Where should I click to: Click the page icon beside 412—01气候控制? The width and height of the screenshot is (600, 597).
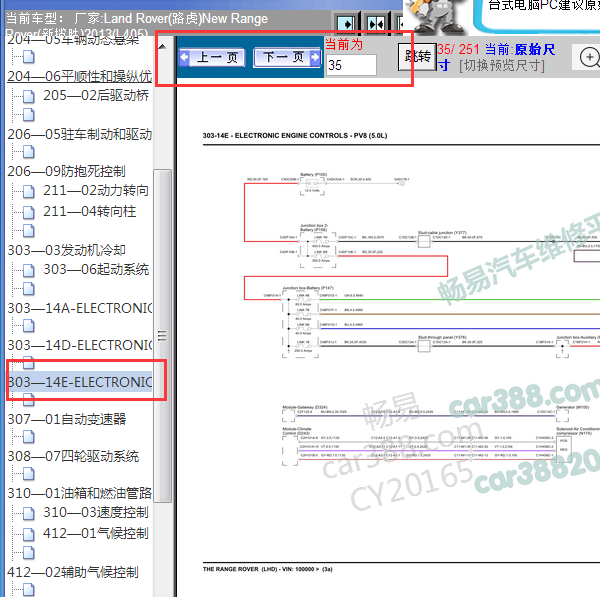(29, 534)
